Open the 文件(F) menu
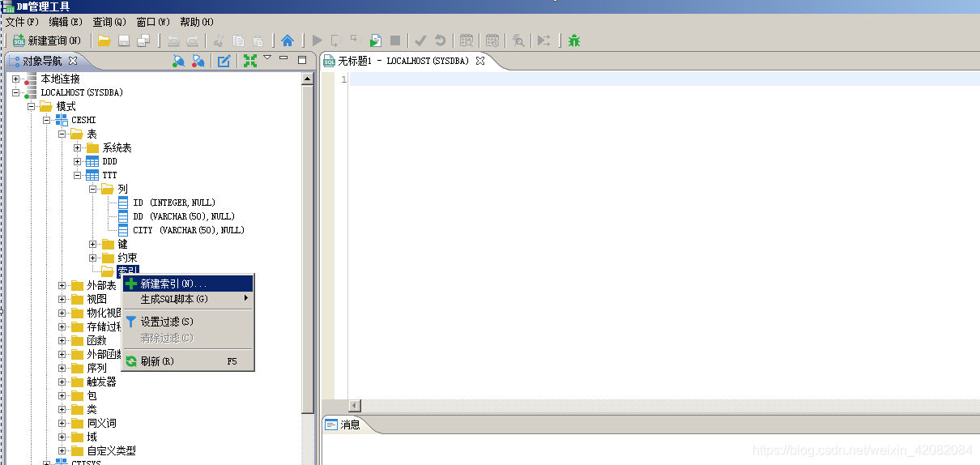The width and height of the screenshot is (980, 465). (22, 22)
